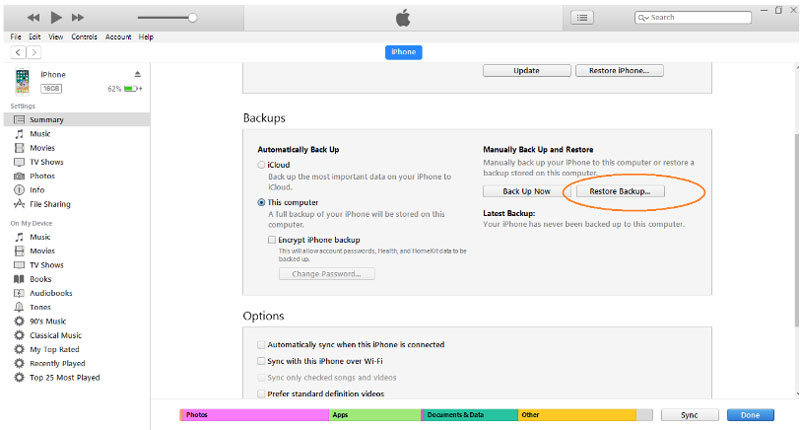Click the Search input field
This screenshot has height=430, width=800.
tap(693, 17)
